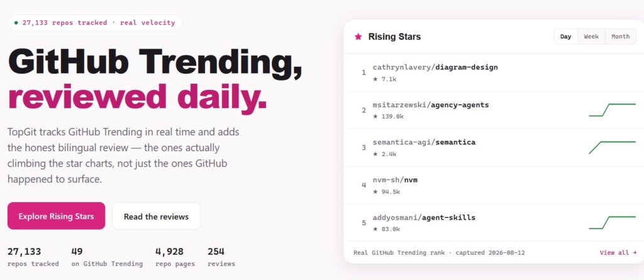Switch to the Month time range

coord(620,36)
